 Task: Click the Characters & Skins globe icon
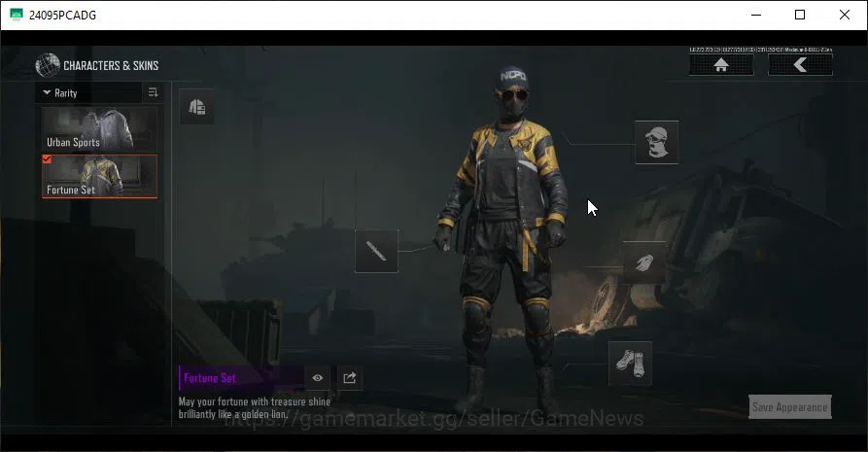(48, 65)
